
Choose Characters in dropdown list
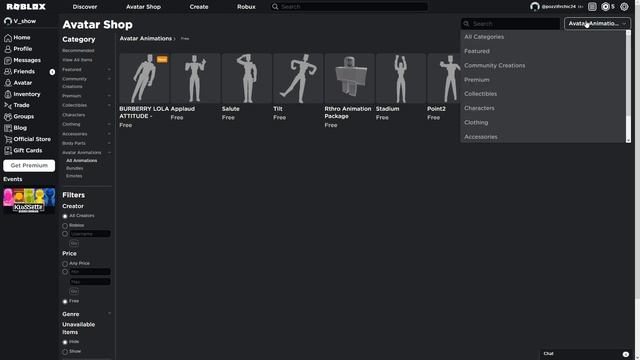[542, 108]
